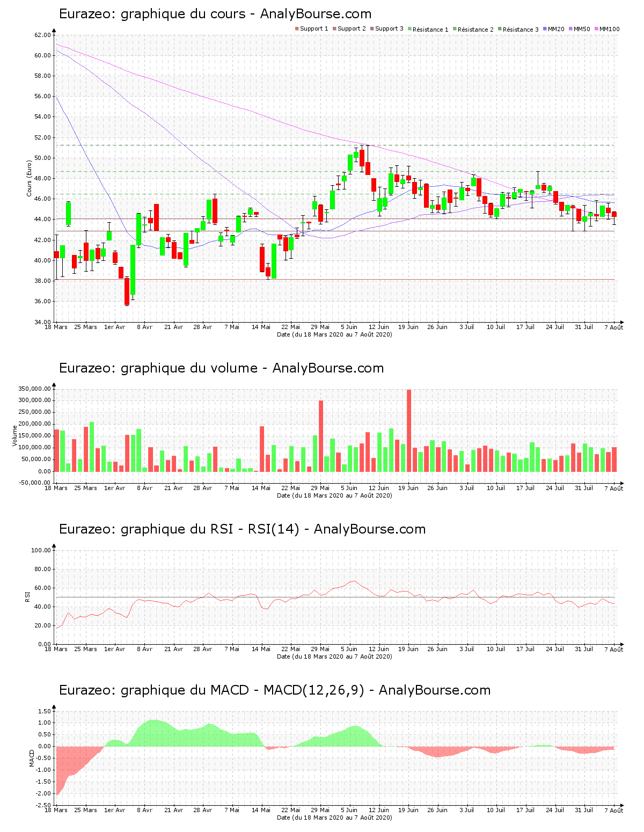This screenshot has width=644, height=832.
Task: Click the 60.00 value on the RSI axis
Action: pos(42,588)
